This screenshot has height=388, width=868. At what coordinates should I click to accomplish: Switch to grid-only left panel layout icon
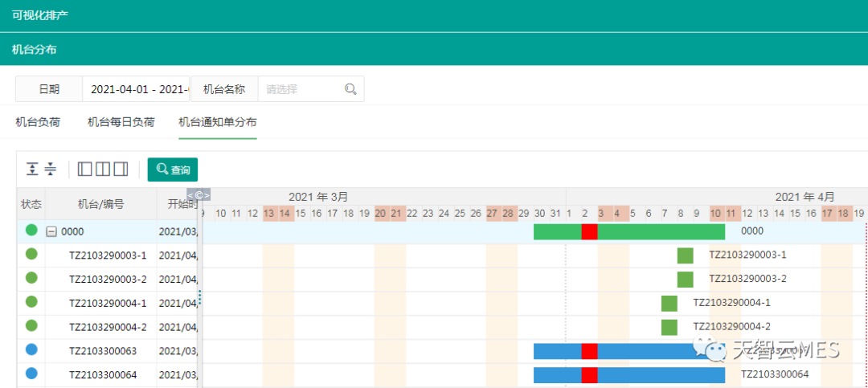tap(84, 169)
